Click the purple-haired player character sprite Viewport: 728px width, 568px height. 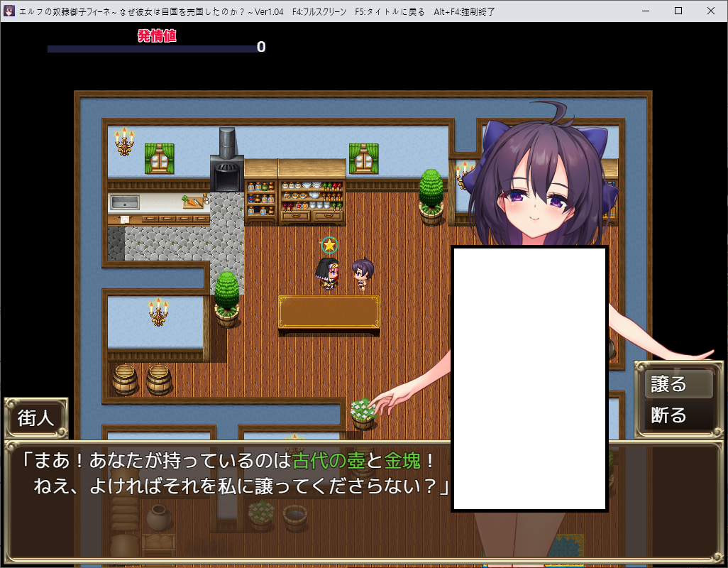[362, 275]
